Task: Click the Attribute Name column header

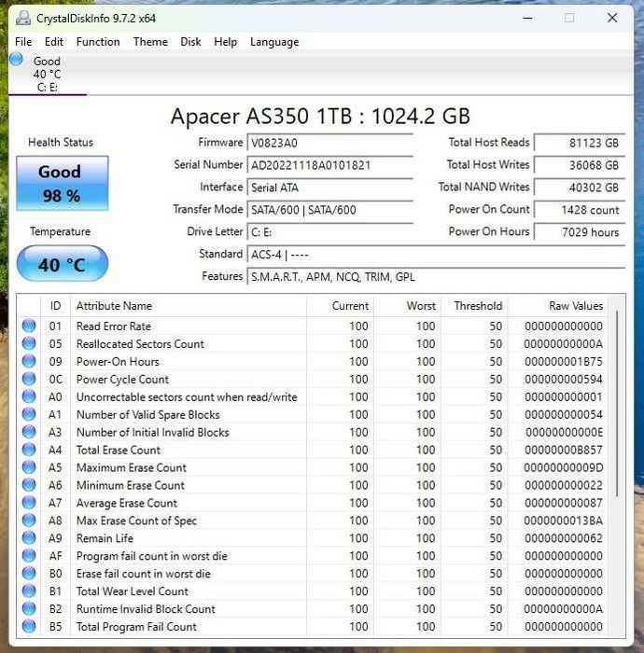Action: [189, 306]
